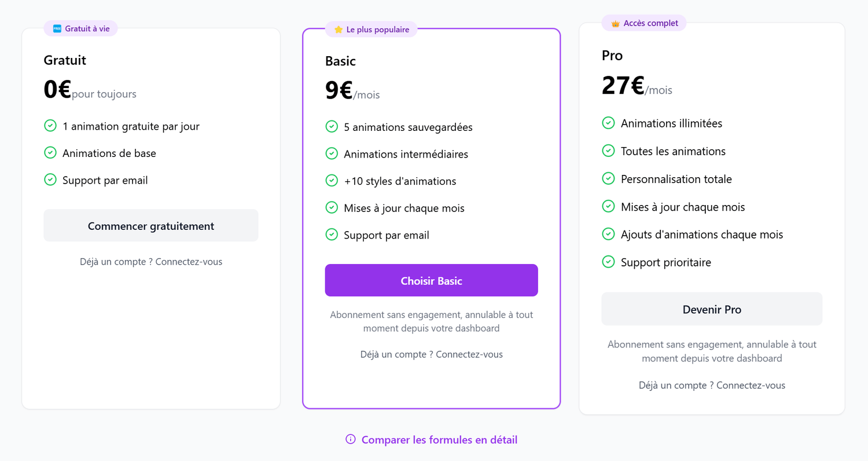Open "Connectez-vous" link under the free plan
Screen dimensions: 868x461
[189, 261]
